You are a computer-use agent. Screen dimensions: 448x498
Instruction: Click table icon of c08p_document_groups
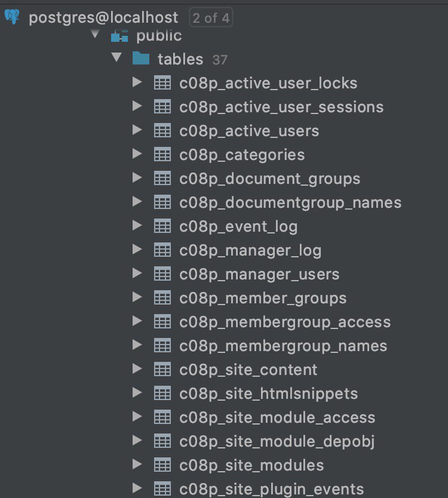[162, 178]
